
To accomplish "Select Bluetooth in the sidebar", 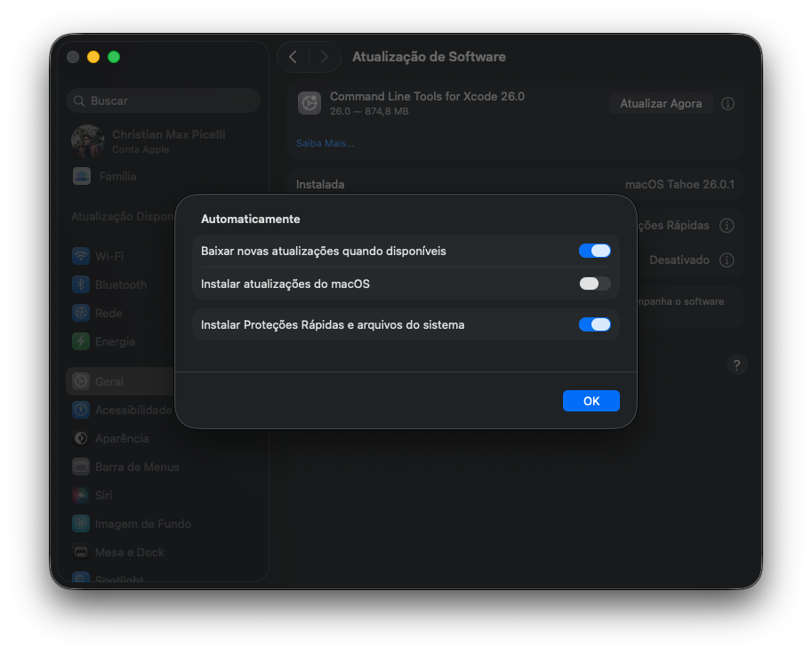I will click(x=120, y=284).
